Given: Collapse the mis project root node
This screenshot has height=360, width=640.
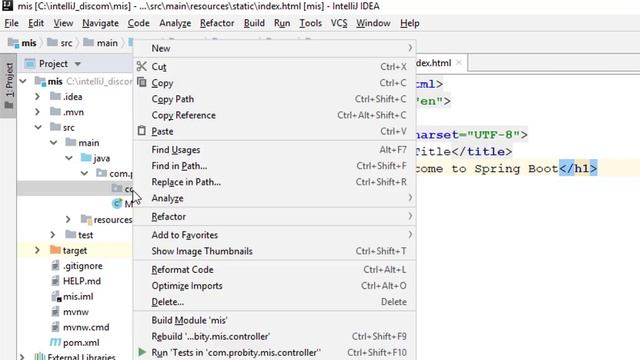Looking at the screenshot, I should tap(23, 81).
